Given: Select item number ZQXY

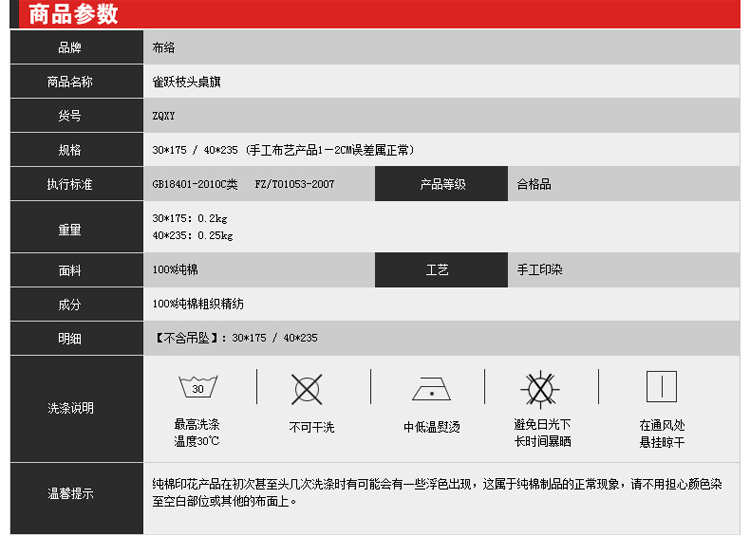Looking at the screenshot, I should (x=164, y=116).
